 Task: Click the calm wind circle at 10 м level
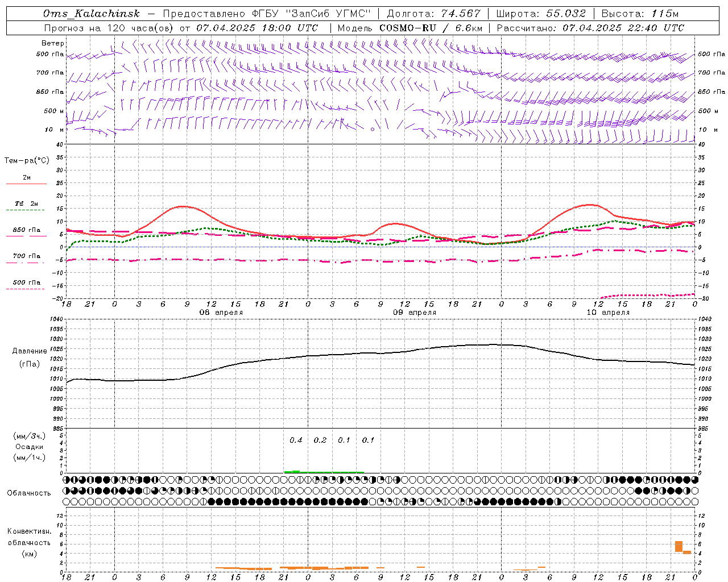(x=373, y=130)
